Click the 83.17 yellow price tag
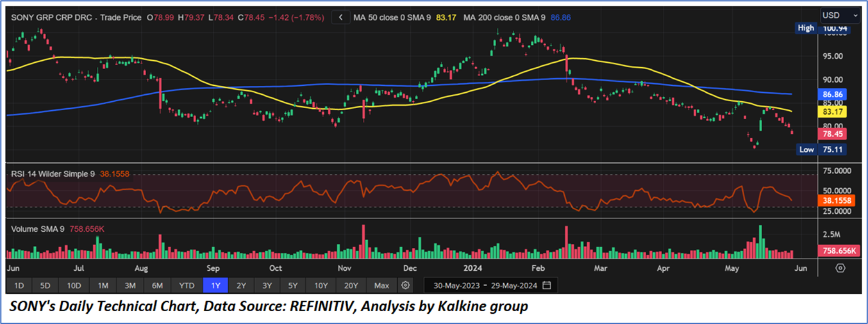The image size is (868, 324). pos(833,111)
